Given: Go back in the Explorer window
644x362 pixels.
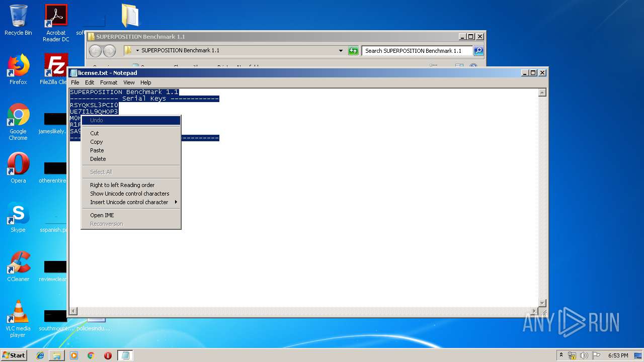Looking at the screenshot, I should (95, 50).
